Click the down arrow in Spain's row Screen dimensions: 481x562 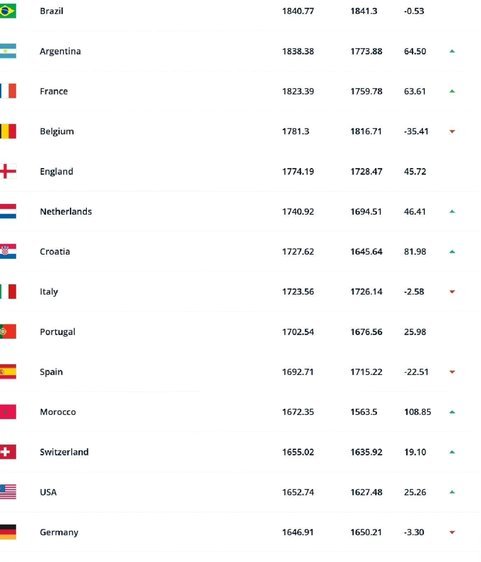452,372
